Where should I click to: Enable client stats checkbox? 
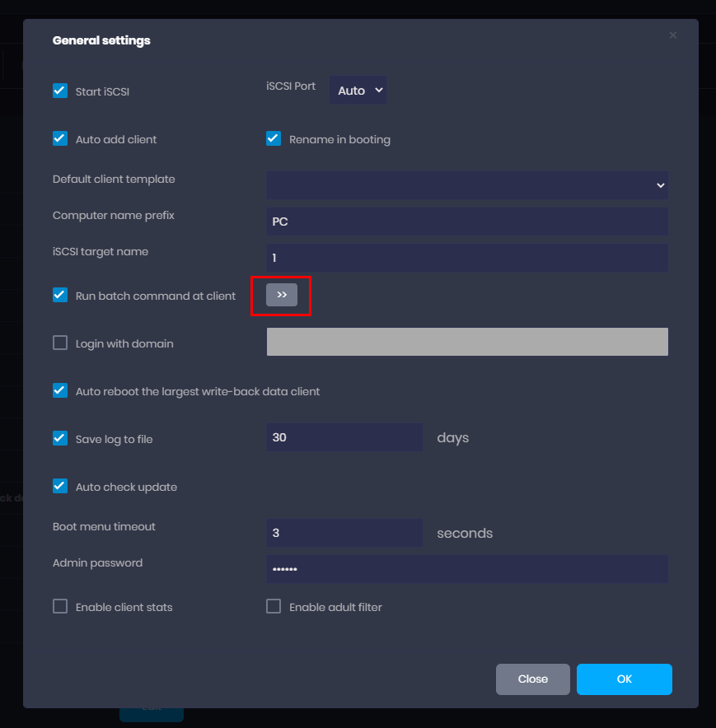(60, 607)
